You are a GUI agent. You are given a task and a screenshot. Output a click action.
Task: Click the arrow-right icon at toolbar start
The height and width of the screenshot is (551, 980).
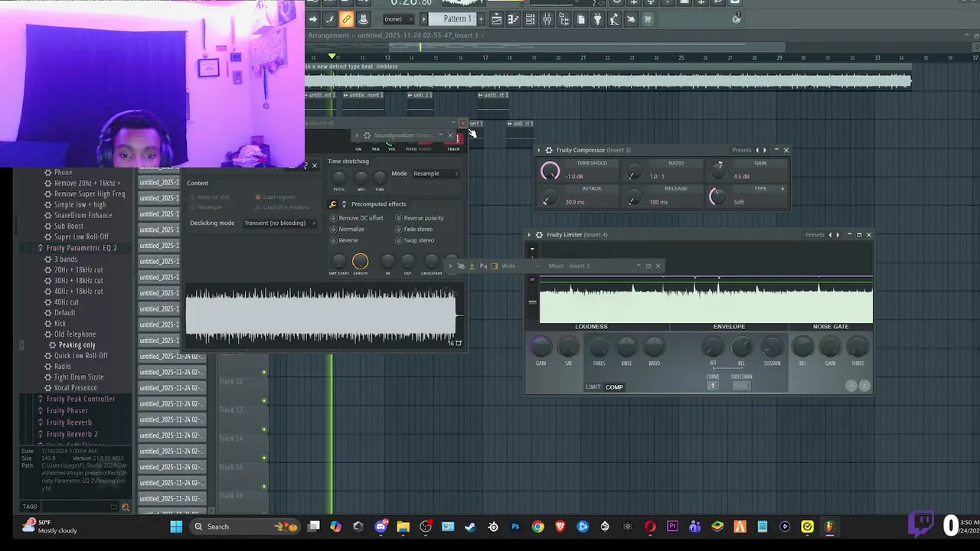coord(313,19)
